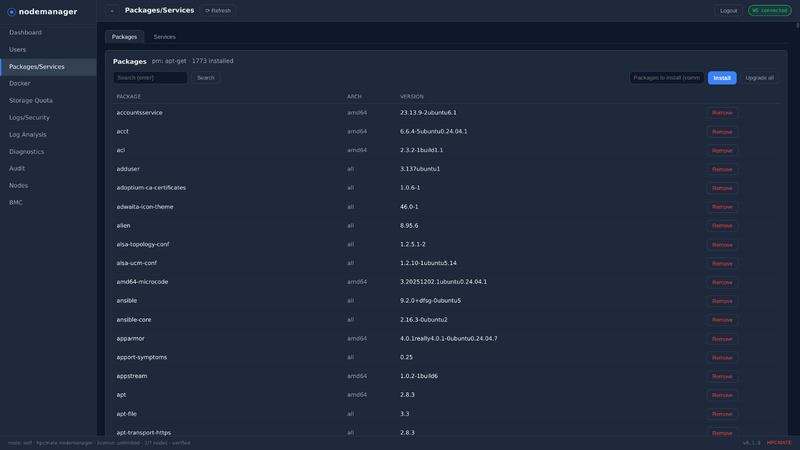Remove the apt package

[x=722, y=395]
